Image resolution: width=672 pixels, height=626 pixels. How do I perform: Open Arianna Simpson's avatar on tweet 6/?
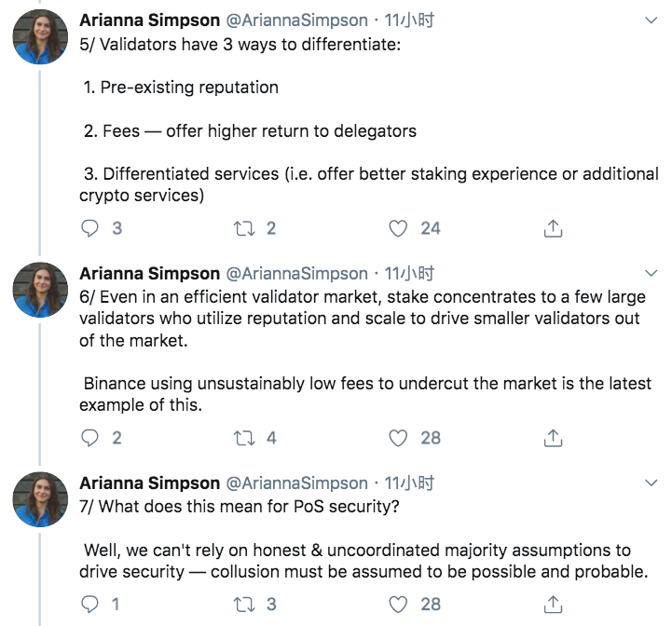(40, 290)
